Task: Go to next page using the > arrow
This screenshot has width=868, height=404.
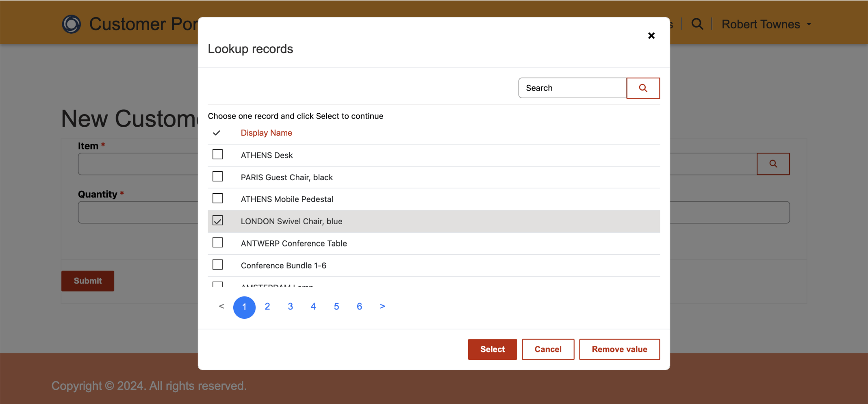Action: 382,307
